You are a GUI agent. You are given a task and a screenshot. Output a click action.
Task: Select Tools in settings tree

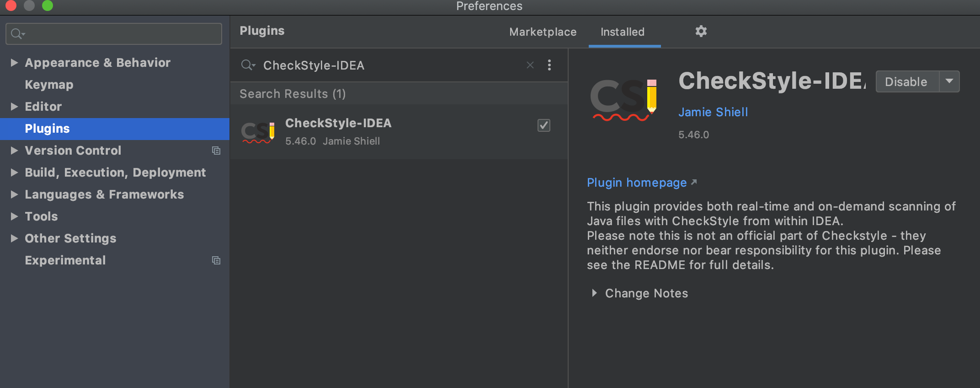pos(41,216)
